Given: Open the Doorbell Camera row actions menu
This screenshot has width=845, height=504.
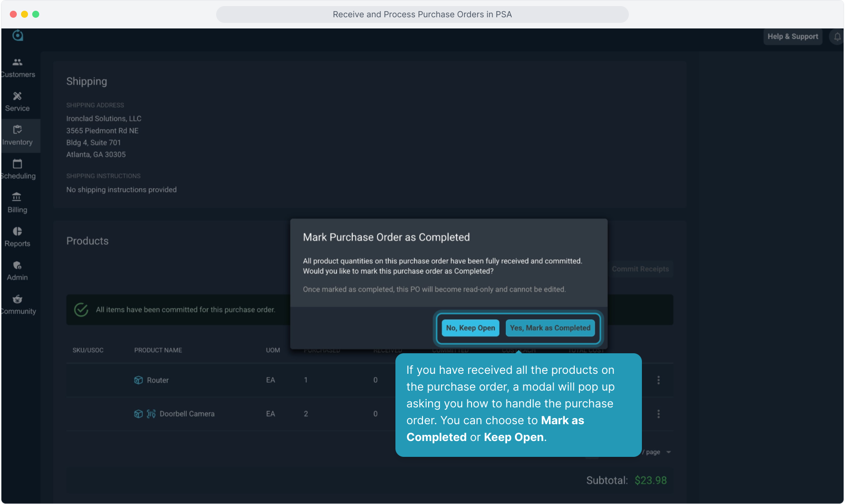Looking at the screenshot, I should point(658,414).
